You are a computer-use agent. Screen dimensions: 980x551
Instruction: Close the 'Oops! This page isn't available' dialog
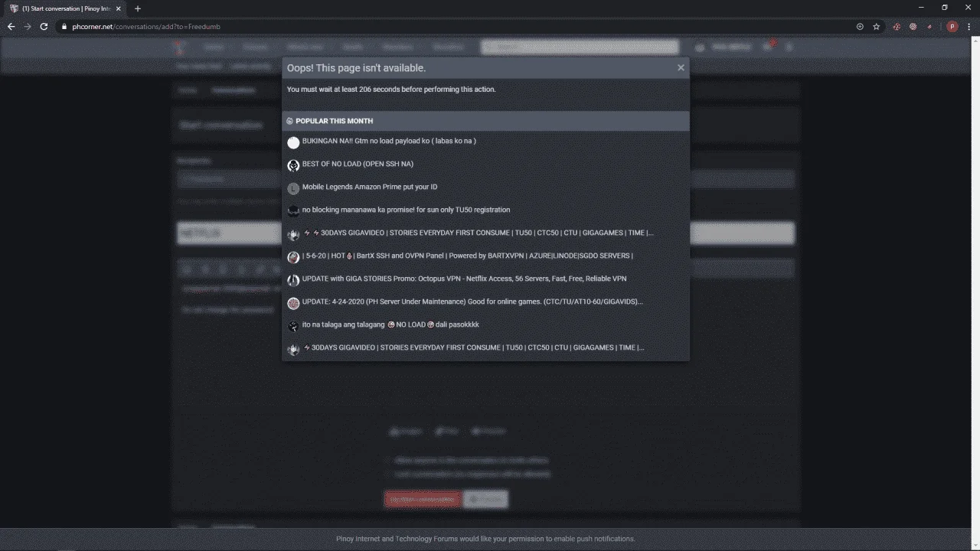pos(681,68)
